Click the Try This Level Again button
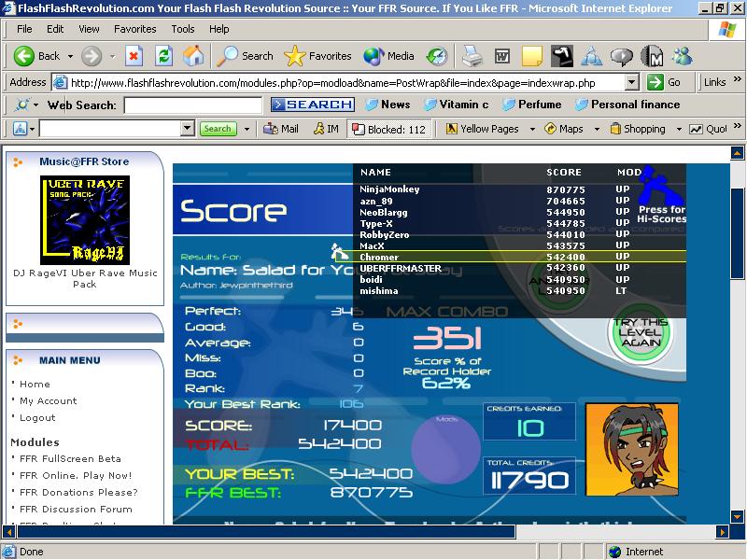The height and width of the screenshot is (560, 747). 641,332
